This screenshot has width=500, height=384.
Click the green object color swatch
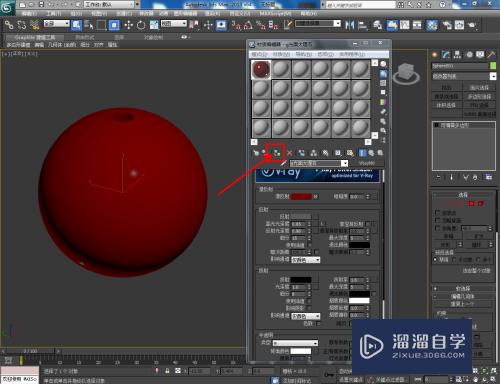pos(493,66)
